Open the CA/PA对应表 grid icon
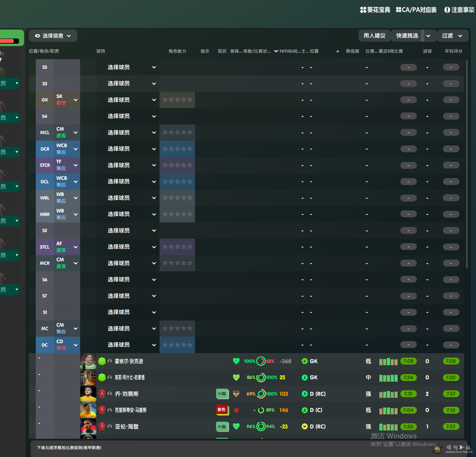Screen dimensions: 476x457 tap(399, 10)
